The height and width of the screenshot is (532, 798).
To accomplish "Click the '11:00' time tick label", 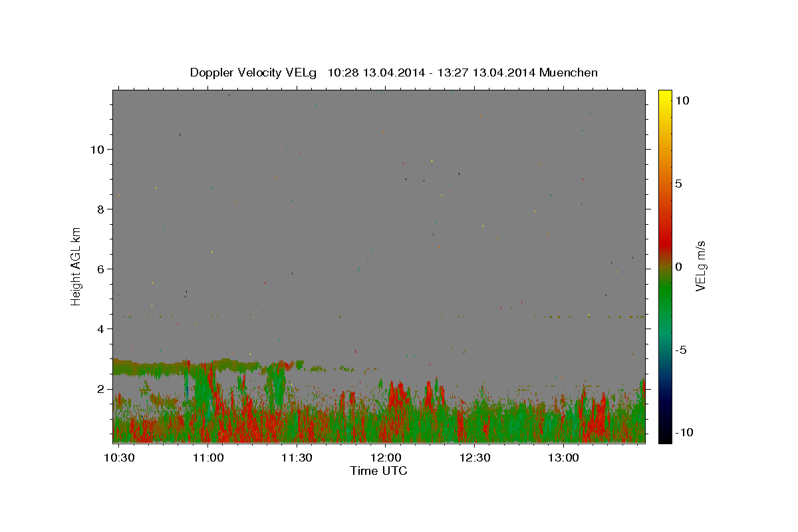I will click(208, 458).
